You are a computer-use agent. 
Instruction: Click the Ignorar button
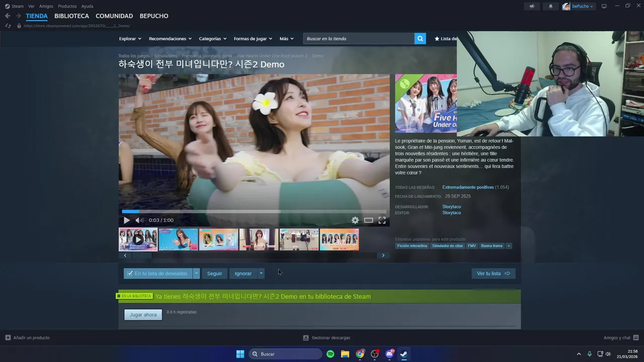point(243,274)
